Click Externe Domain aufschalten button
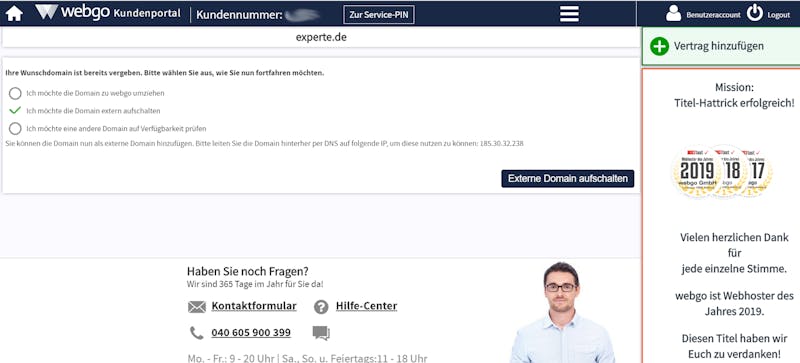The image size is (800, 363). tap(567, 179)
